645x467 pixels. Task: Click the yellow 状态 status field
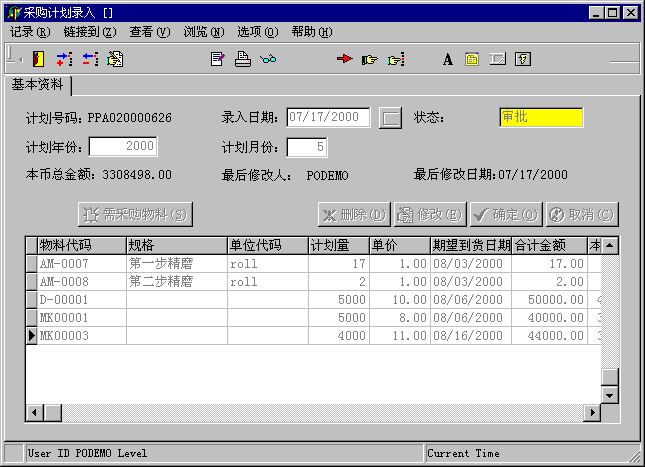(x=540, y=118)
